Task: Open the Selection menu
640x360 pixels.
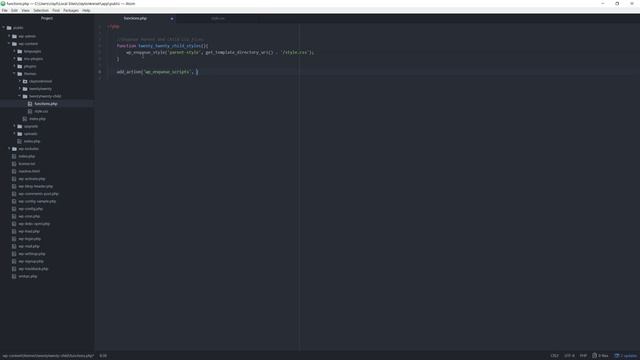Action: (41, 10)
